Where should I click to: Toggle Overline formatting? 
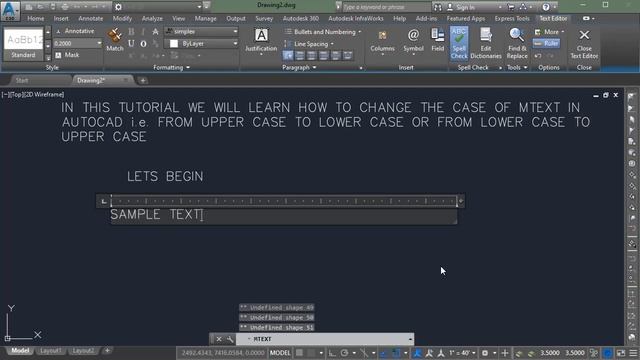pos(143,43)
